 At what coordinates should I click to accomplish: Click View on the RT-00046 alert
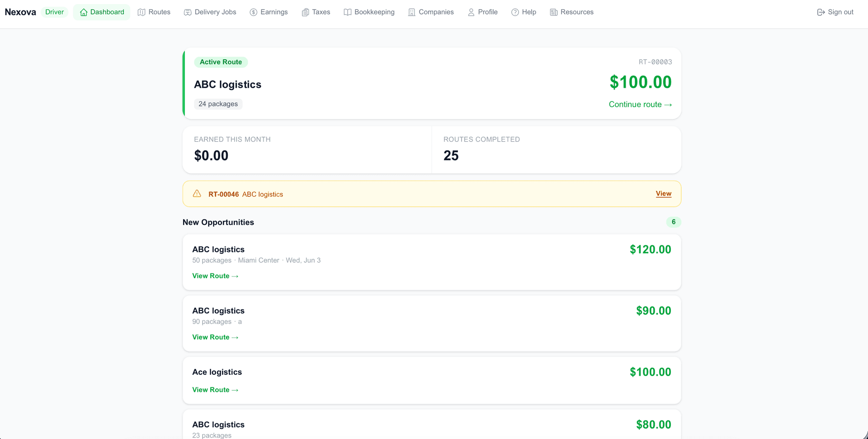(x=664, y=194)
